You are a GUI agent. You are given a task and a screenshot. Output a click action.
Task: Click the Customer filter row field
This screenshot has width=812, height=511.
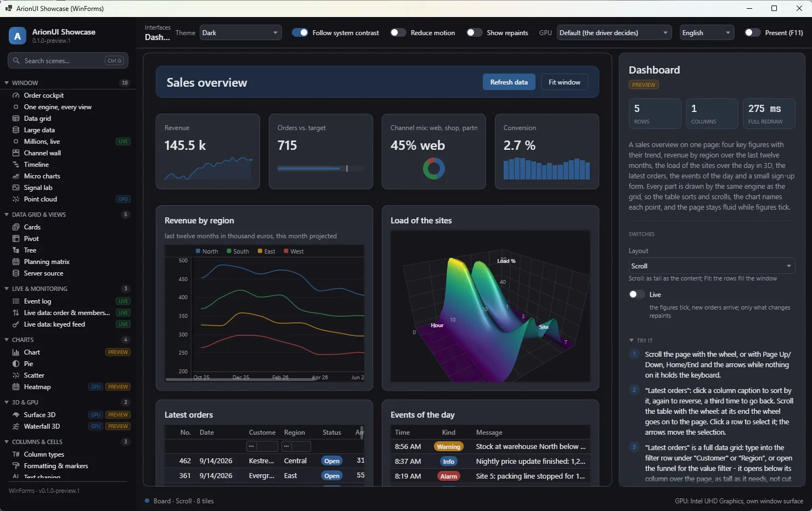pyautogui.click(x=262, y=446)
